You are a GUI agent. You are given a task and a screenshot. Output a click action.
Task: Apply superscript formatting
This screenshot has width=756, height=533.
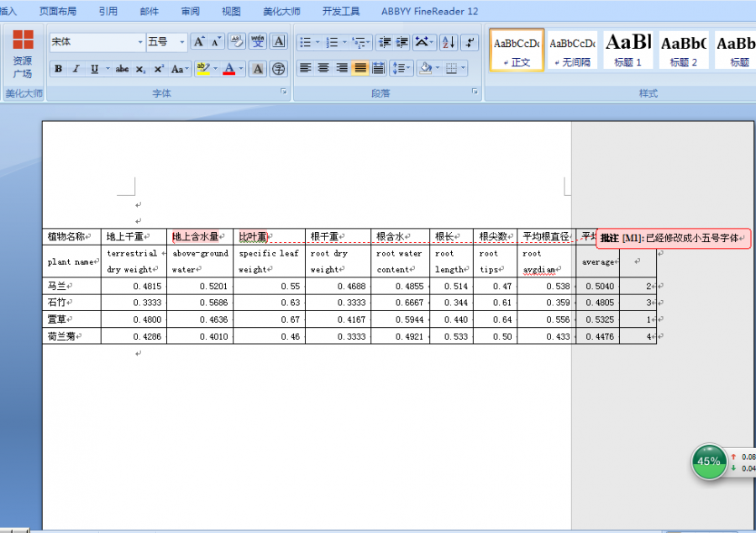pyautogui.click(x=159, y=69)
